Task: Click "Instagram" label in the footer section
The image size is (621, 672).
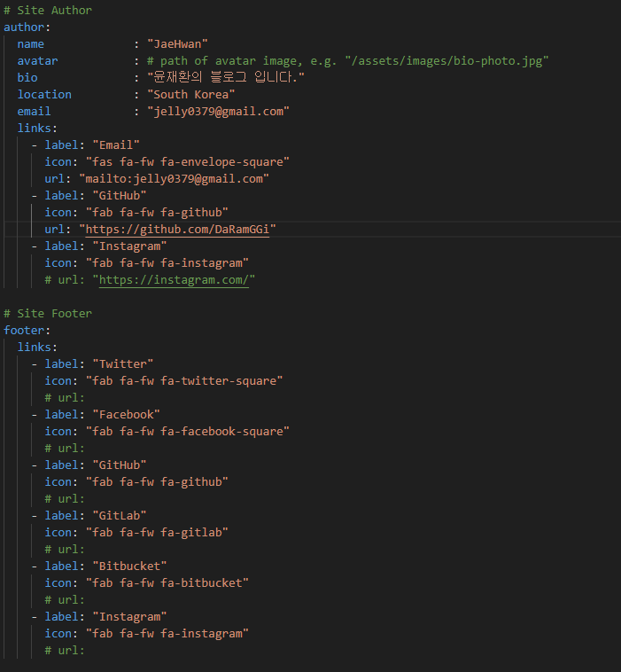Action: (x=129, y=617)
